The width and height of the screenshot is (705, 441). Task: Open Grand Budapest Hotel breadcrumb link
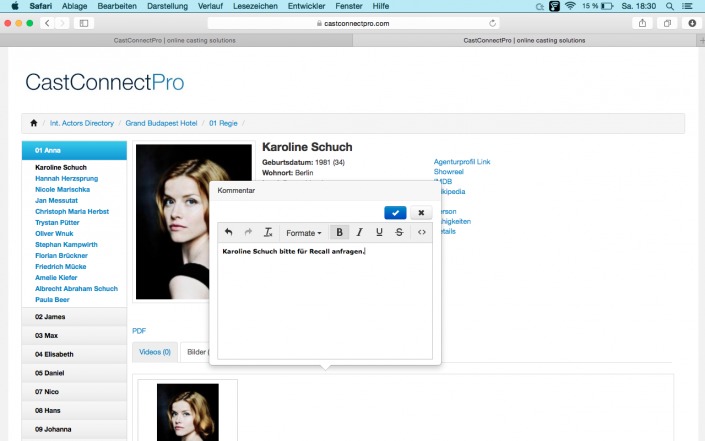point(161,123)
